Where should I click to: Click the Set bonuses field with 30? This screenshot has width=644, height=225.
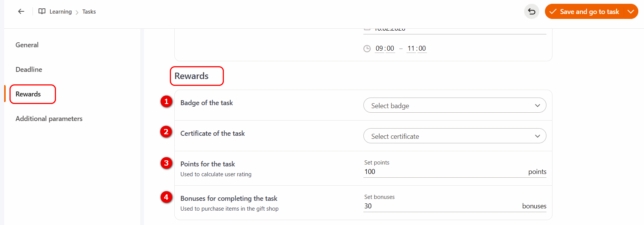click(x=439, y=206)
